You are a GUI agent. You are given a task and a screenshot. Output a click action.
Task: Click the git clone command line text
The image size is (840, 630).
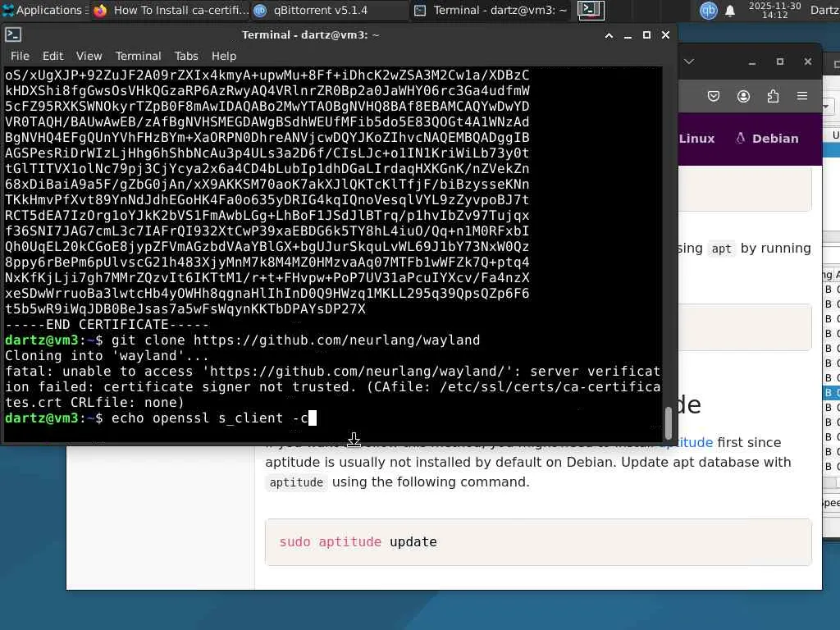(x=295, y=340)
